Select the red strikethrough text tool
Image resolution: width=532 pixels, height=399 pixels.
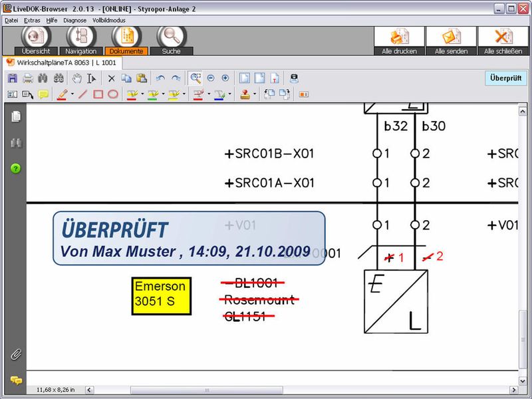point(198,94)
